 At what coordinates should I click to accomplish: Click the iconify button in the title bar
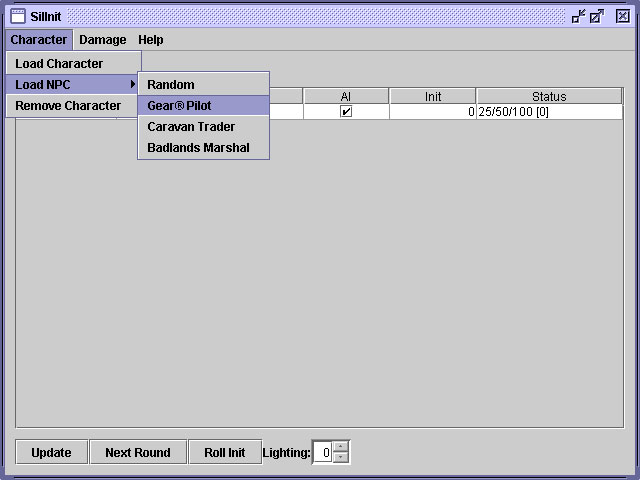[578, 16]
